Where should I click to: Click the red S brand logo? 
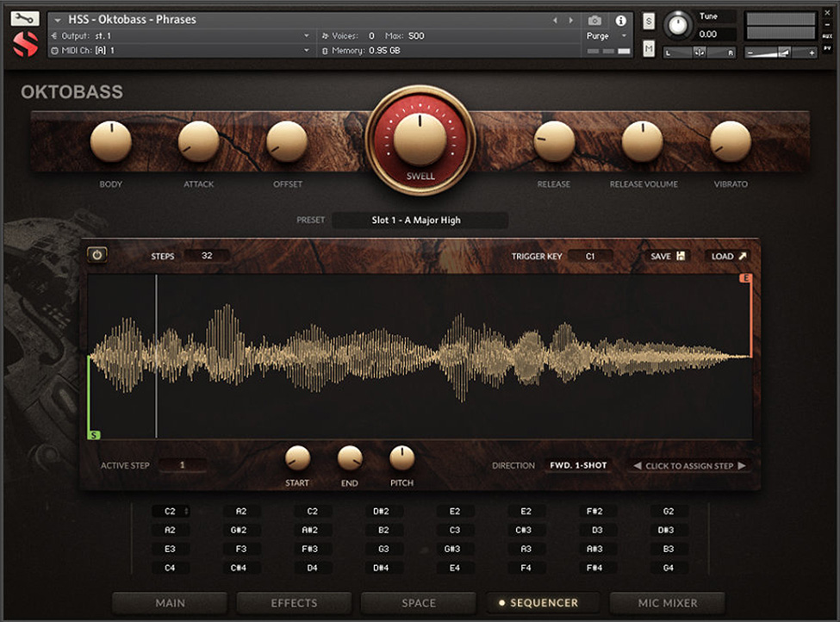tap(25, 45)
